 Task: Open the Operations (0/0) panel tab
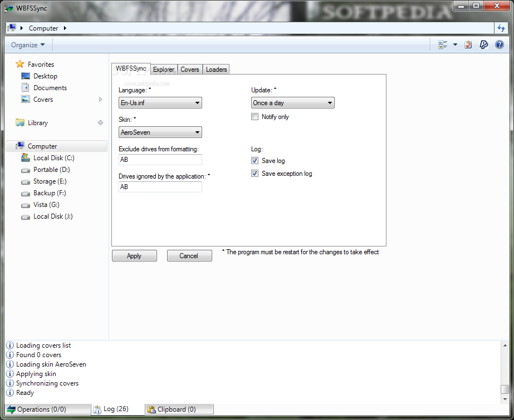(47, 409)
